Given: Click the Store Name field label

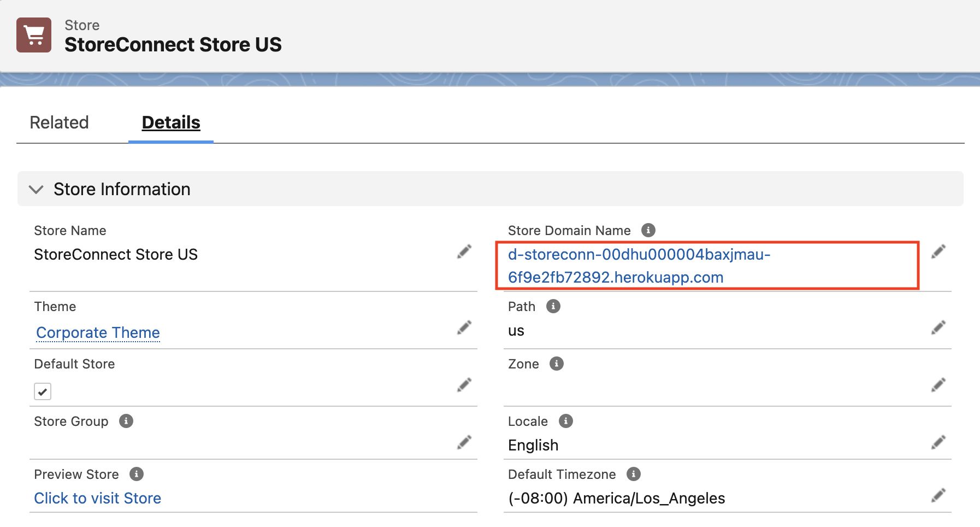Looking at the screenshot, I should pos(70,230).
